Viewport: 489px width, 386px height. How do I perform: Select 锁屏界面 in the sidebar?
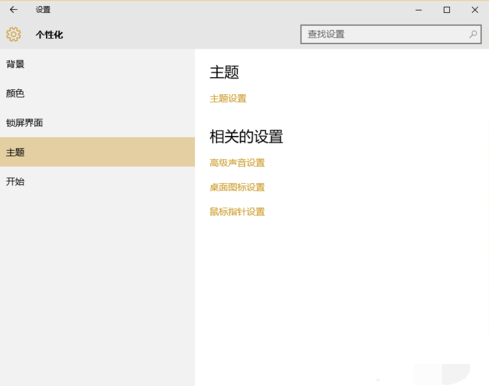click(97, 123)
